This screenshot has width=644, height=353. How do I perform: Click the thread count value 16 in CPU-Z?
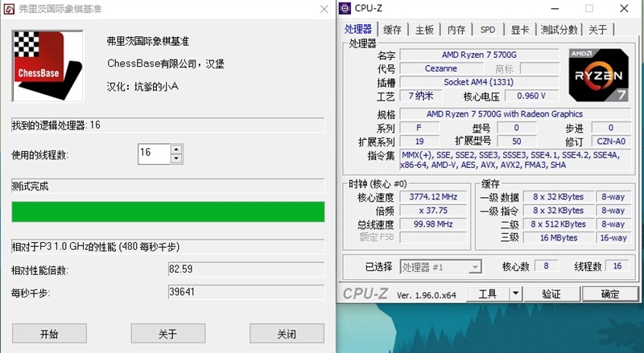(x=617, y=265)
